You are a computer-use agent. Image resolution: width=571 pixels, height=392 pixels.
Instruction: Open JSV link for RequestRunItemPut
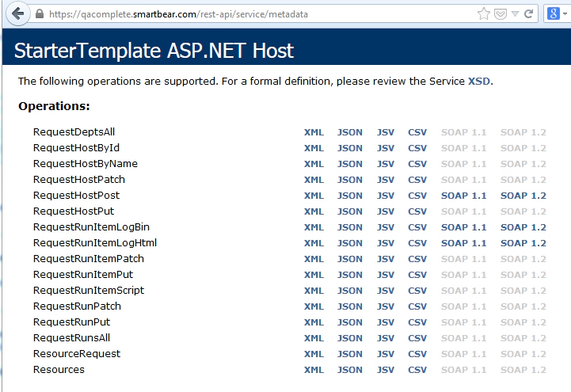386,275
